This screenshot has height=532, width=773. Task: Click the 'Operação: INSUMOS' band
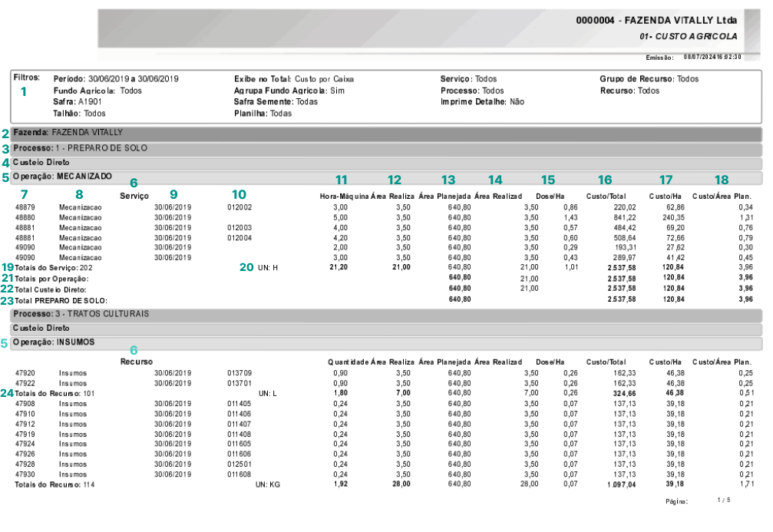coord(386,342)
